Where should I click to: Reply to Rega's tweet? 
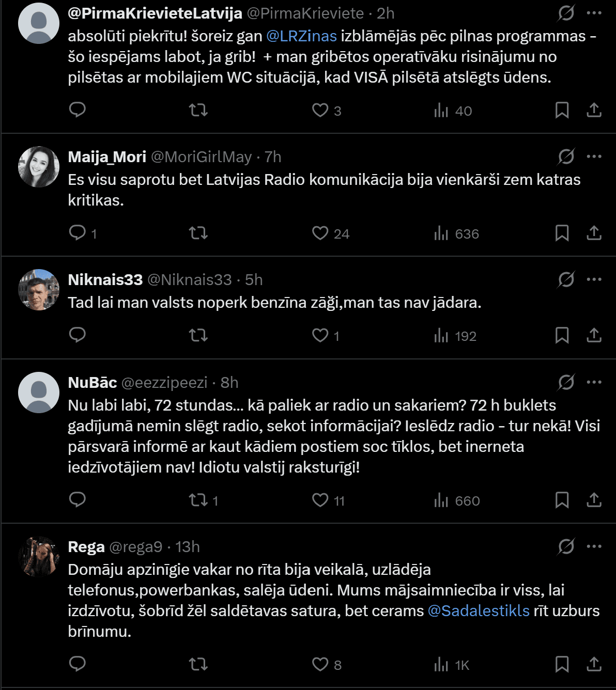pyautogui.click(x=78, y=664)
